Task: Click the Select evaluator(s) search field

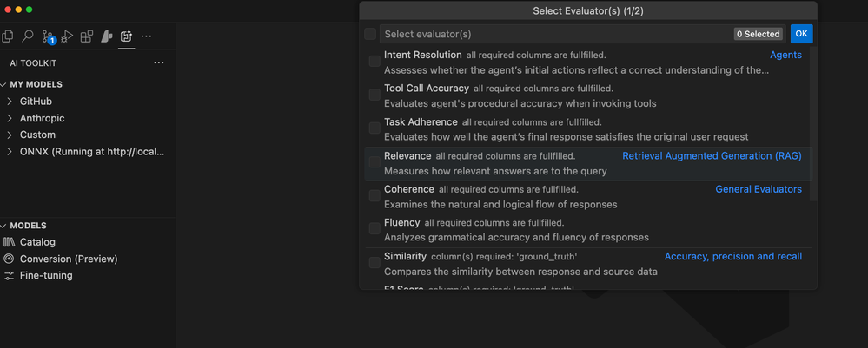Action: 556,34
